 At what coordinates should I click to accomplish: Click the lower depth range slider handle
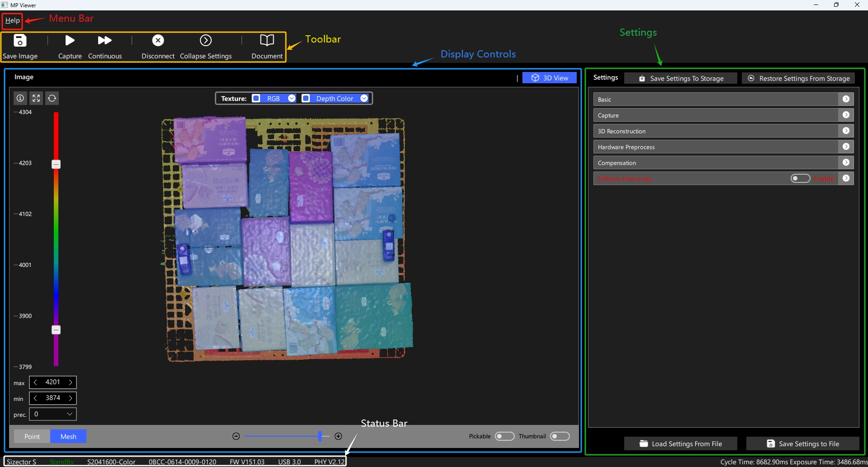coord(56,330)
